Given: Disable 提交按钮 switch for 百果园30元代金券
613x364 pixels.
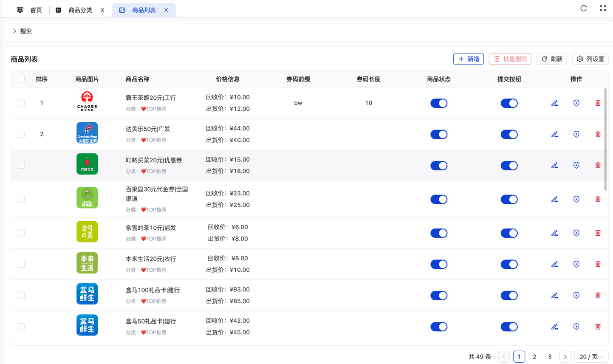Looking at the screenshot, I should pos(508,199).
